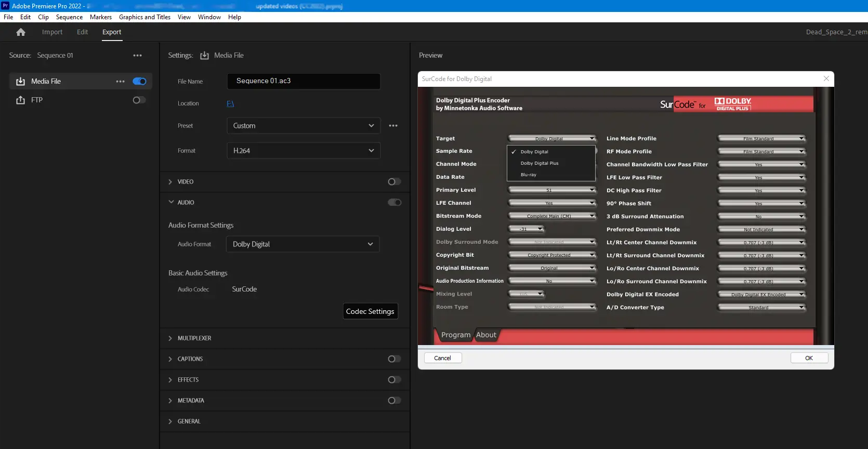Enable the METADATA switch
Image resolution: width=868 pixels, height=449 pixels.
click(x=394, y=401)
